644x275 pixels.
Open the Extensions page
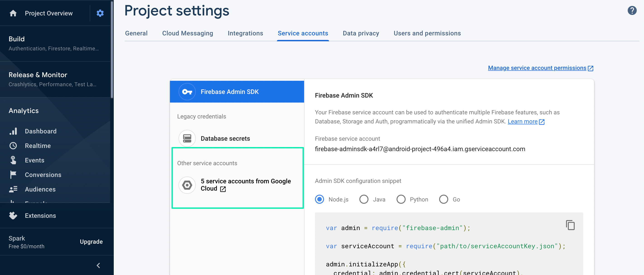(x=40, y=216)
